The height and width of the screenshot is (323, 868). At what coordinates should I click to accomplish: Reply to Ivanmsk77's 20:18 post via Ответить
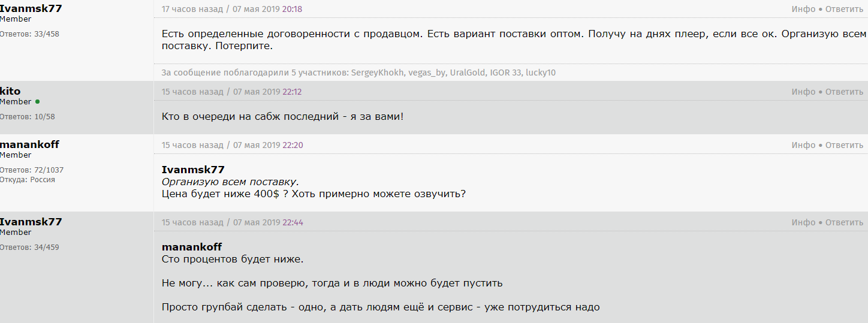(x=844, y=9)
